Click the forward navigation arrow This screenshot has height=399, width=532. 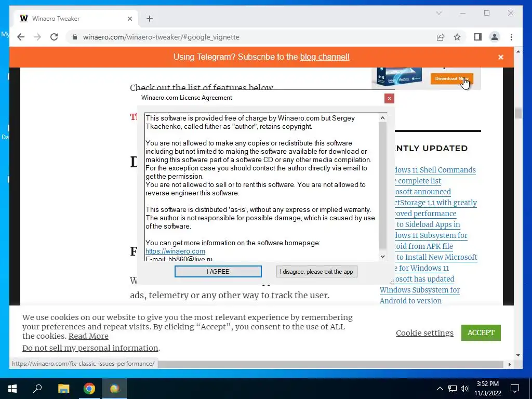(37, 37)
